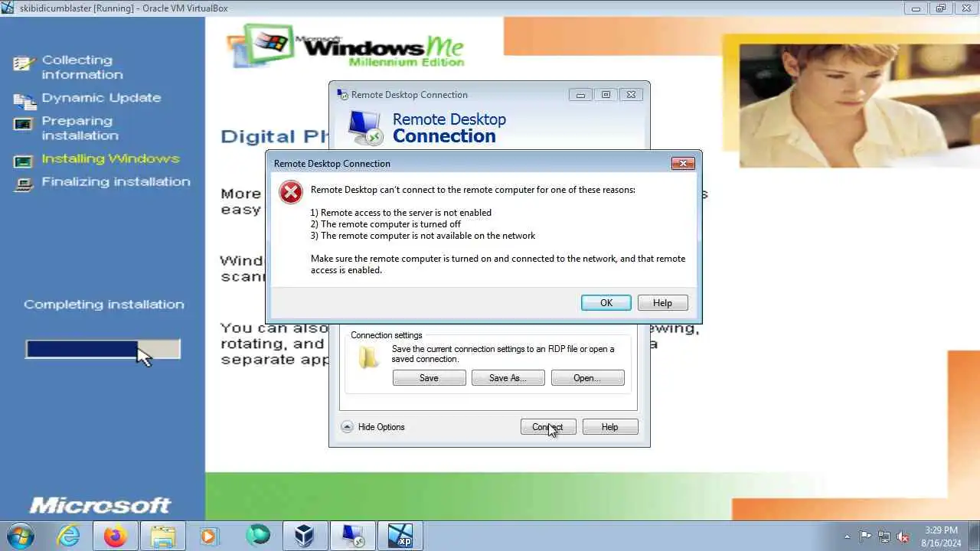Click the Preparing installation step icon
This screenshot has height=551, width=980.
[x=24, y=123]
